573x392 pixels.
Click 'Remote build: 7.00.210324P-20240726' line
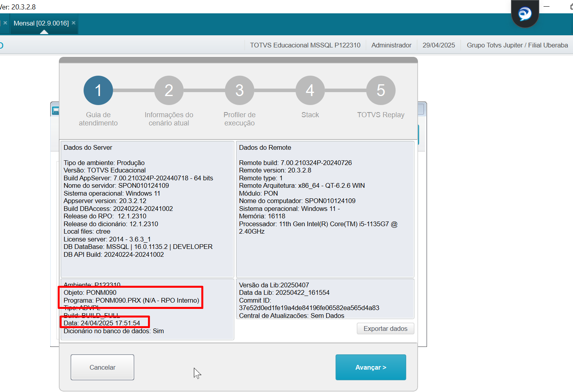[x=296, y=163]
